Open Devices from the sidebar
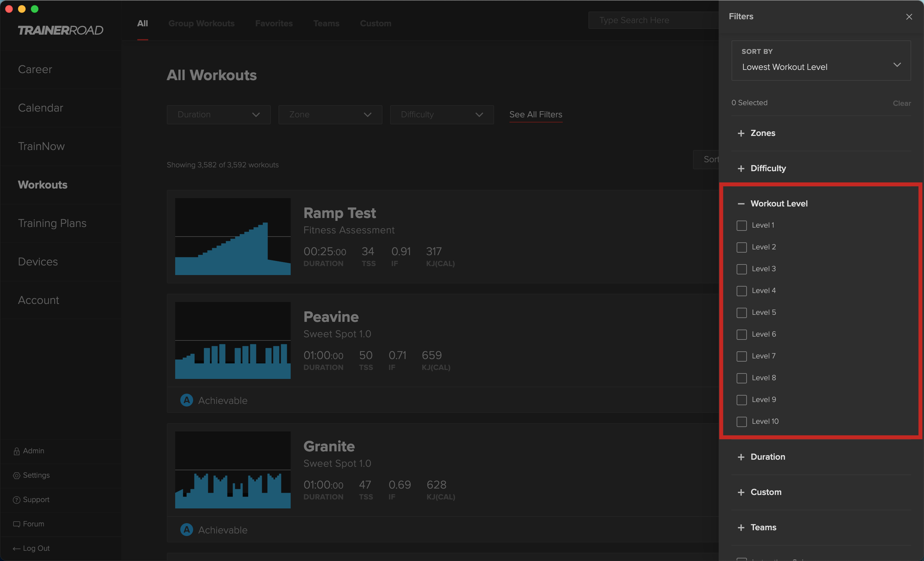Image resolution: width=924 pixels, height=561 pixels. pos(38,262)
